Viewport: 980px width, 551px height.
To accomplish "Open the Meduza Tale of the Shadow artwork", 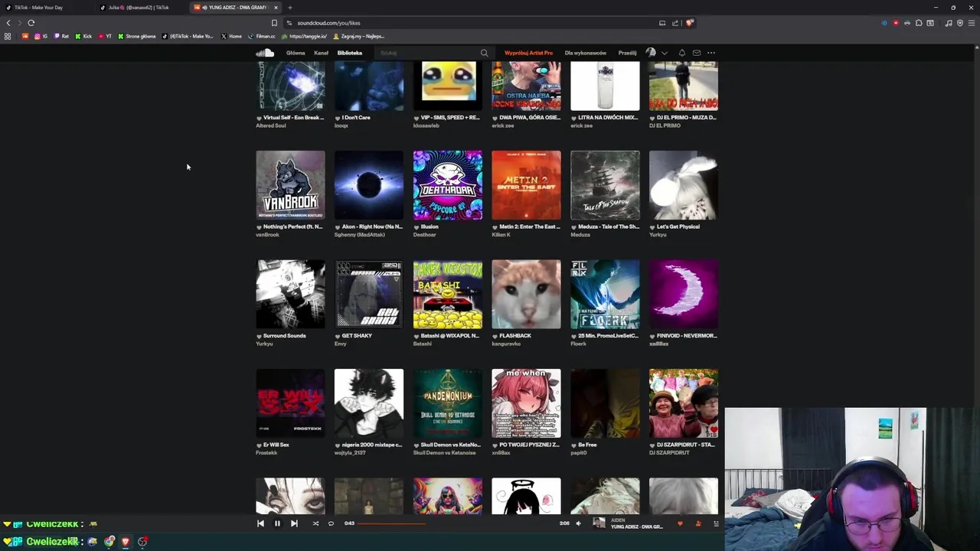I will tap(605, 185).
